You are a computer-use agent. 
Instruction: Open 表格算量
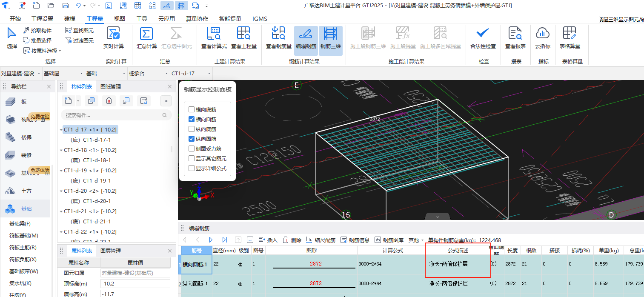[570, 38]
